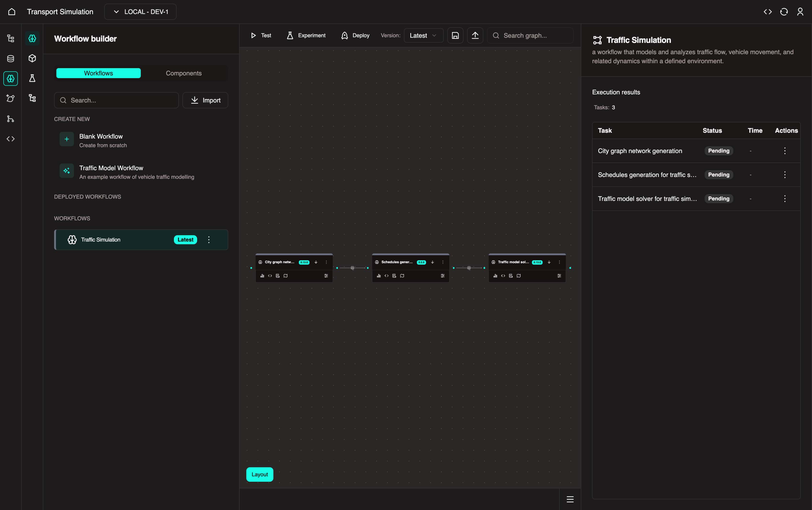Open actions menu for Traffic model solver task
This screenshot has width=812, height=510.
(x=785, y=199)
